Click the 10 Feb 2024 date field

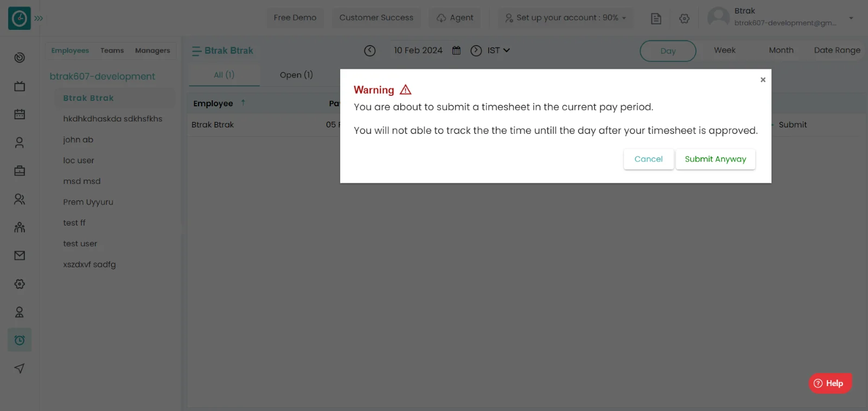(418, 50)
